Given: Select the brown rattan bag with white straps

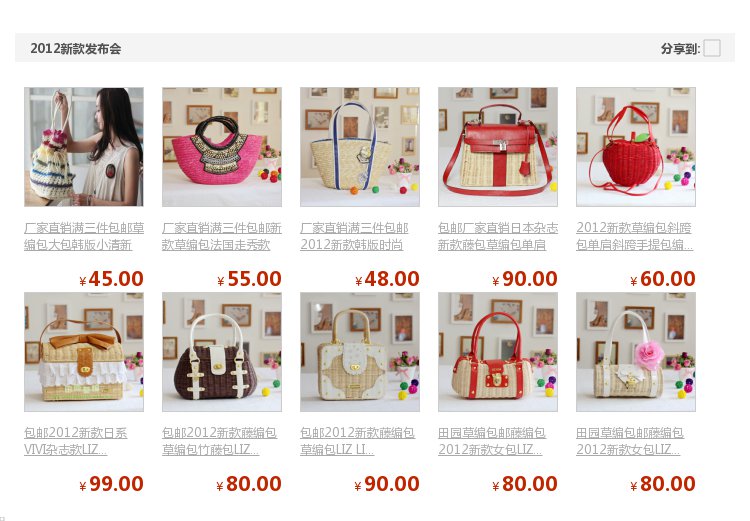Looking at the screenshot, I should pos(222,352).
